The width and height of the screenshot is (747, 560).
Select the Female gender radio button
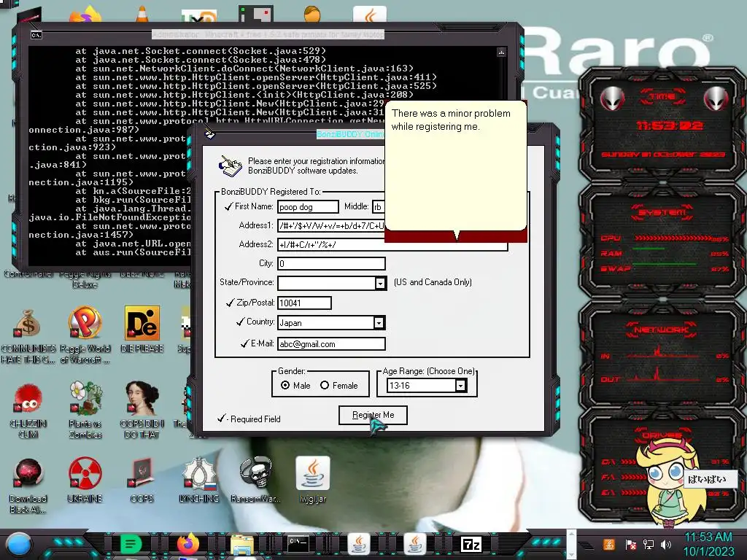pos(325,385)
